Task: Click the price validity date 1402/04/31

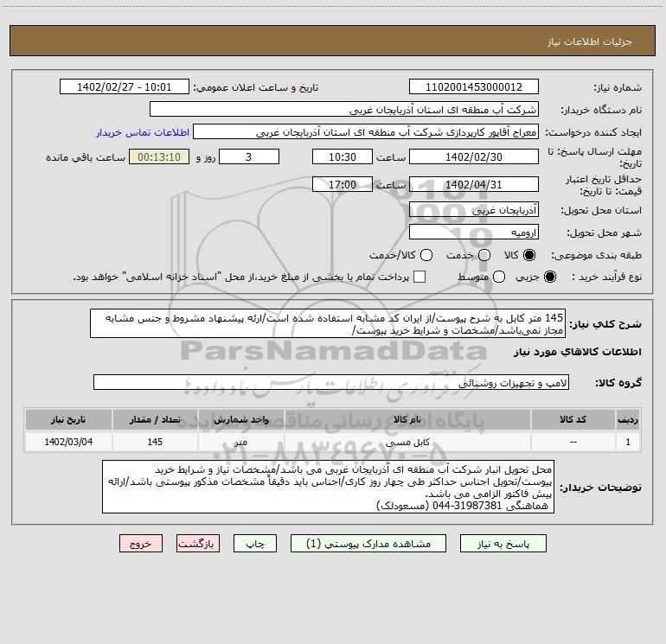Action: click(474, 185)
